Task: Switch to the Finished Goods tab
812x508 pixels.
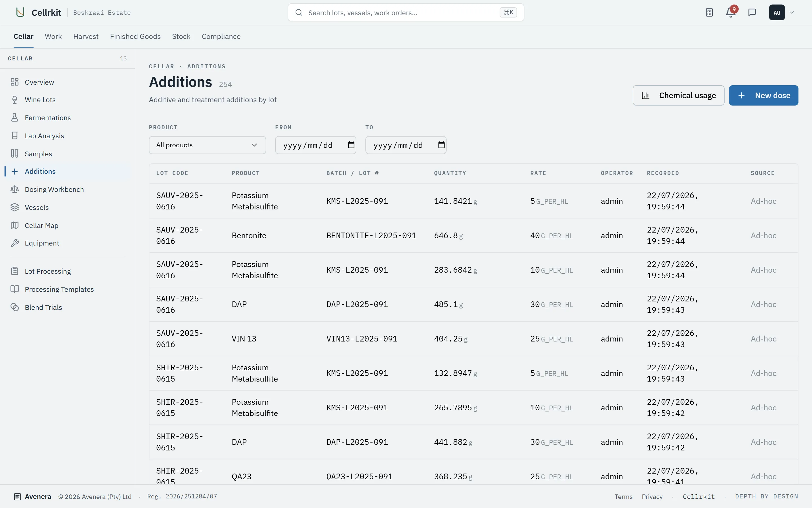Action: click(x=135, y=36)
